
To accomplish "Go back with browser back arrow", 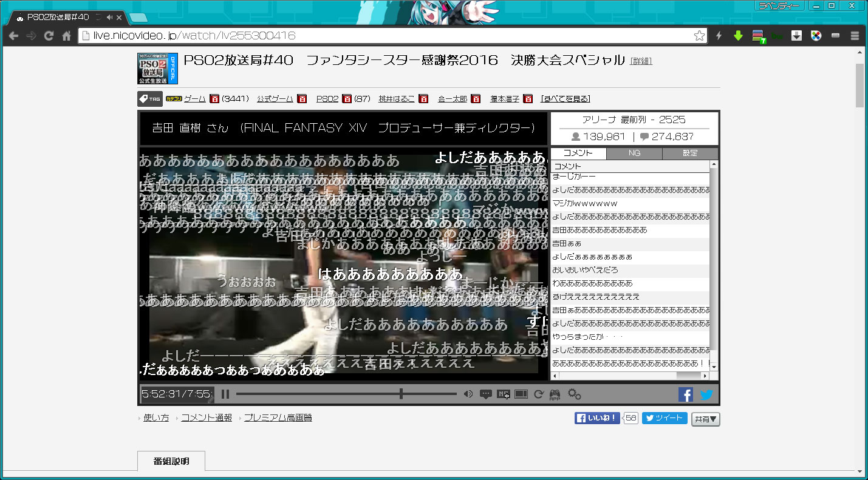I will click(x=13, y=36).
